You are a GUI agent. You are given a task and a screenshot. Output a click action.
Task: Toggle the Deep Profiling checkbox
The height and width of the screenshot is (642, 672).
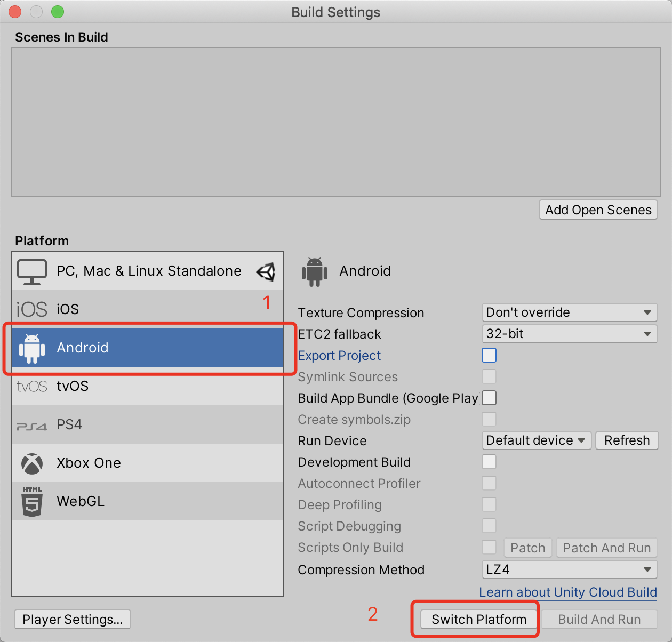pos(489,504)
